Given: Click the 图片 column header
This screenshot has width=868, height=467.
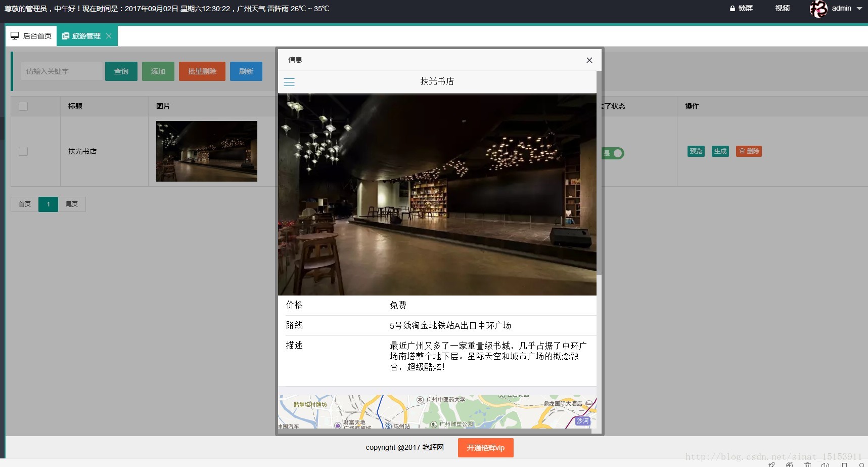Looking at the screenshot, I should [163, 106].
